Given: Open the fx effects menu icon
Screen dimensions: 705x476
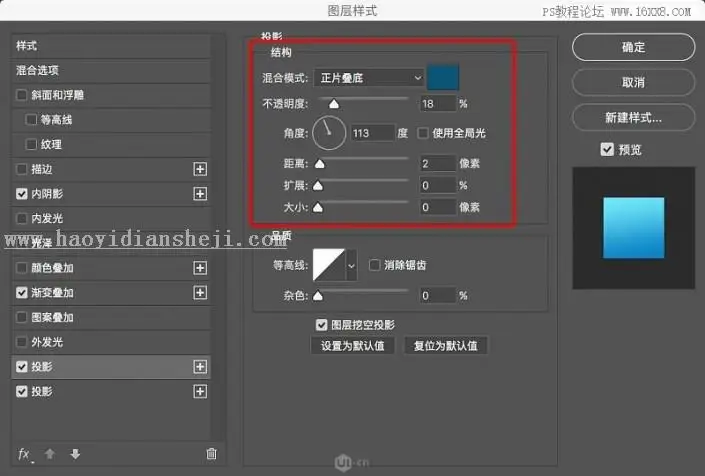Looking at the screenshot, I should point(25,454).
